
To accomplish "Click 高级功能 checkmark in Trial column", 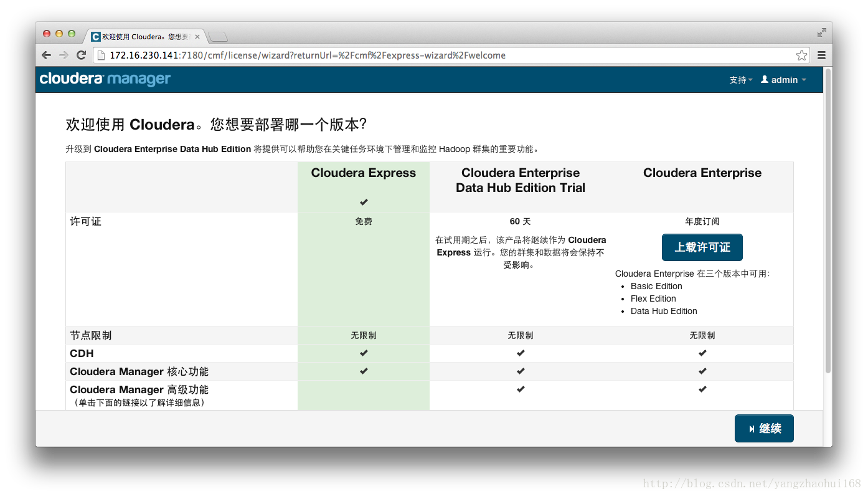I will click(x=521, y=389).
